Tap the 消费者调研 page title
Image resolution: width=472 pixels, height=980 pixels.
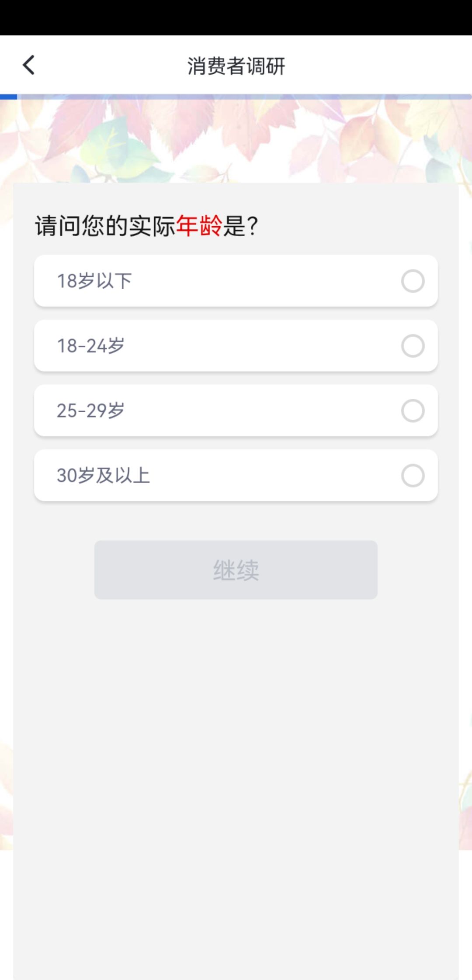tap(236, 66)
